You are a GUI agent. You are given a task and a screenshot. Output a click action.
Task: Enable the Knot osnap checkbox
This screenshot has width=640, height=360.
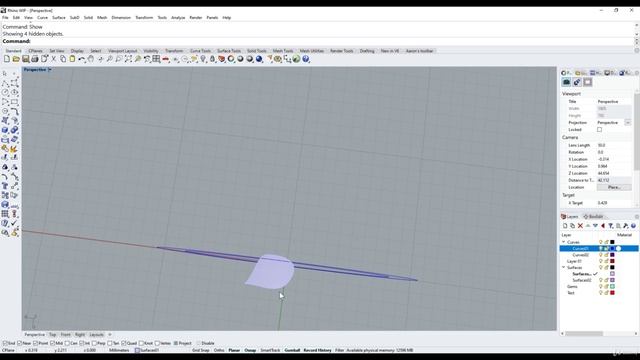point(141,343)
